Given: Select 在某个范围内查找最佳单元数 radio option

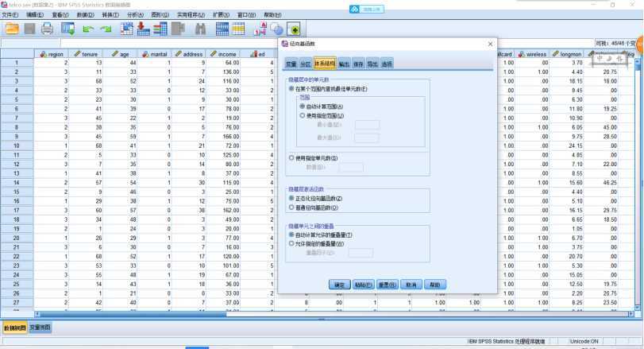Looking at the screenshot, I should pyautogui.click(x=291, y=89).
